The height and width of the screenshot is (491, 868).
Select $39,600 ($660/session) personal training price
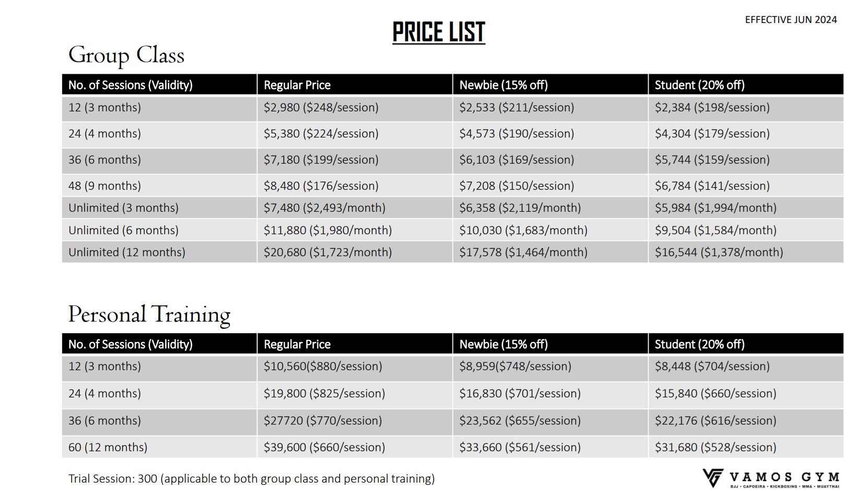coord(325,448)
